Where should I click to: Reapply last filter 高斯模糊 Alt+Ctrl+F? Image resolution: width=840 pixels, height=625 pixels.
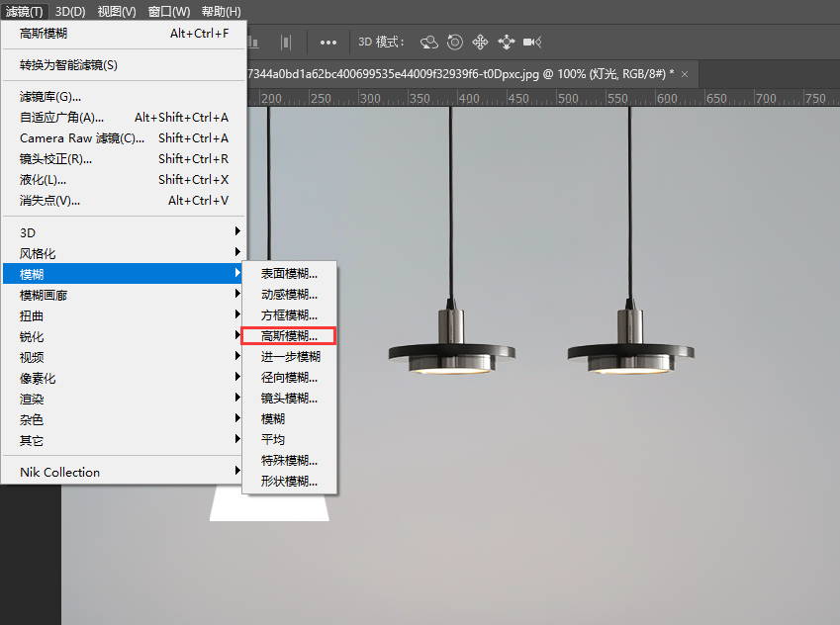pyautogui.click(x=124, y=34)
